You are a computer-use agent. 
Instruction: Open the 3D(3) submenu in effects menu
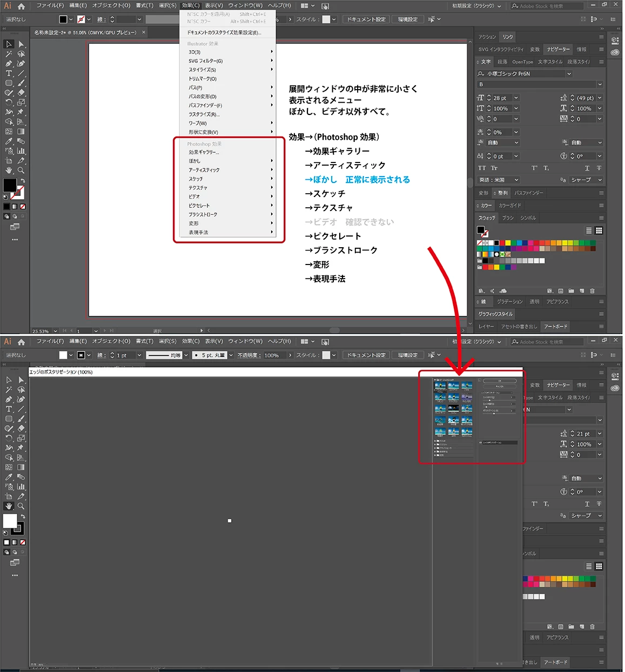(229, 52)
